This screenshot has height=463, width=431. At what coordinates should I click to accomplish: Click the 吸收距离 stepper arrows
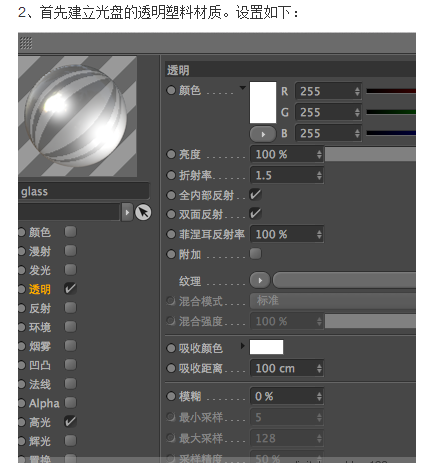[319, 368]
